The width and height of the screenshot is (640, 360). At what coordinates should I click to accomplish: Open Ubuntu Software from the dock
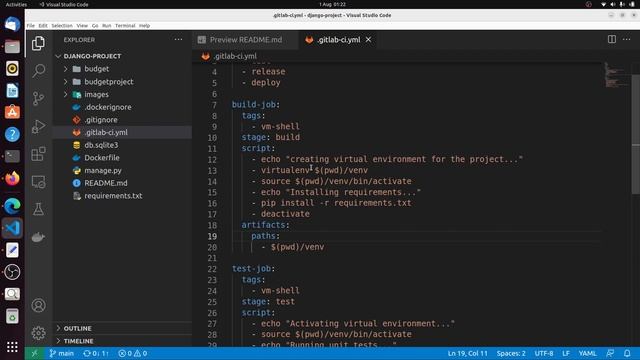coord(12,112)
